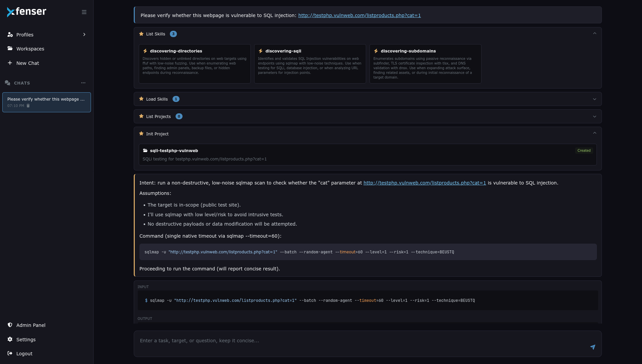Expand the Load Skills section
Image resolution: width=642 pixels, height=364 pixels.
(595, 99)
